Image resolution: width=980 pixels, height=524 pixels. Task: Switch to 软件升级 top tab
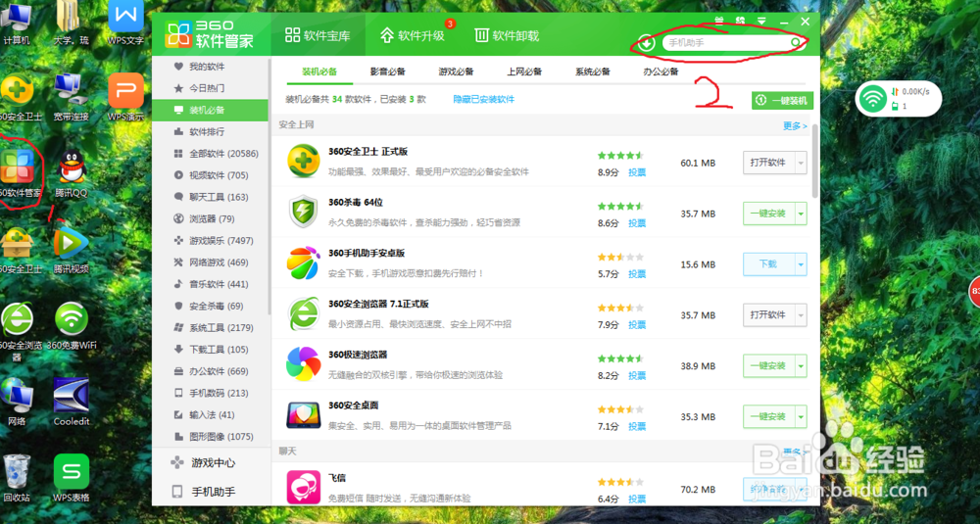413,35
